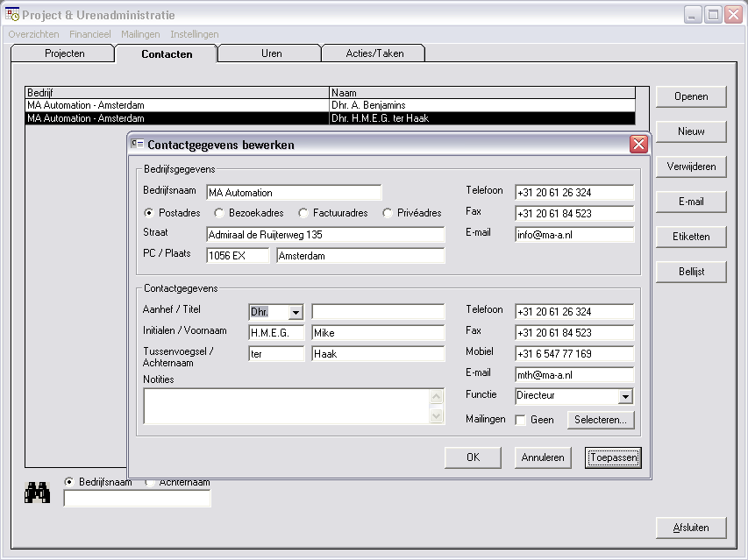Click the Verwijderen button
The height and width of the screenshot is (560, 748).
click(x=691, y=167)
